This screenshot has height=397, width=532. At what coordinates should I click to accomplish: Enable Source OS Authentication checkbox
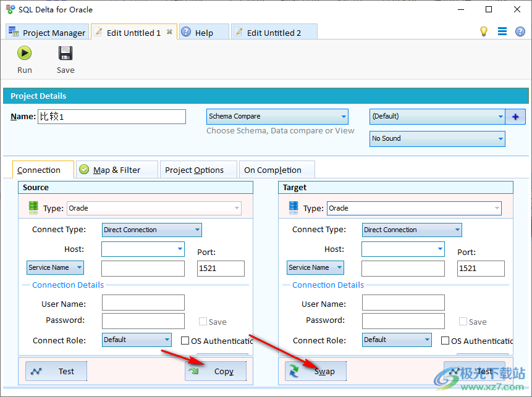tap(185, 340)
